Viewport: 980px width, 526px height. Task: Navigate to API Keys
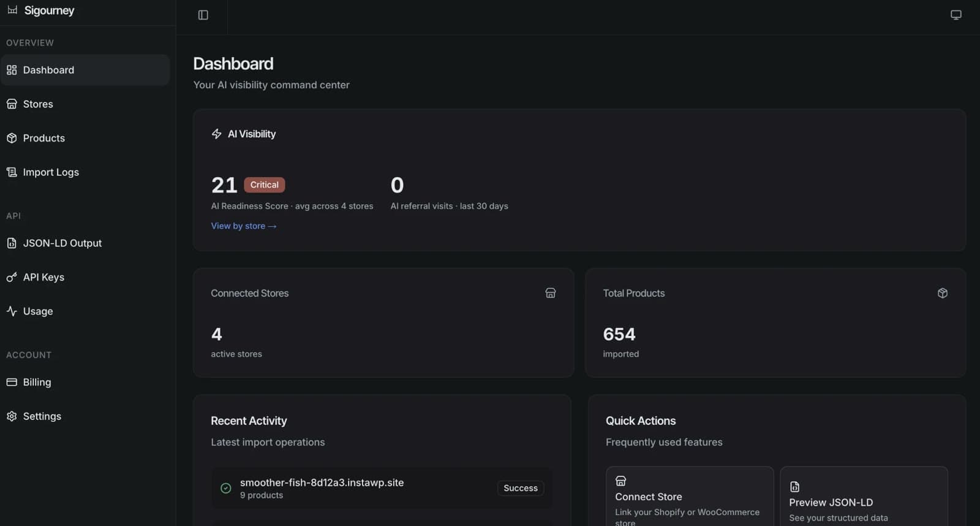click(85, 277)
